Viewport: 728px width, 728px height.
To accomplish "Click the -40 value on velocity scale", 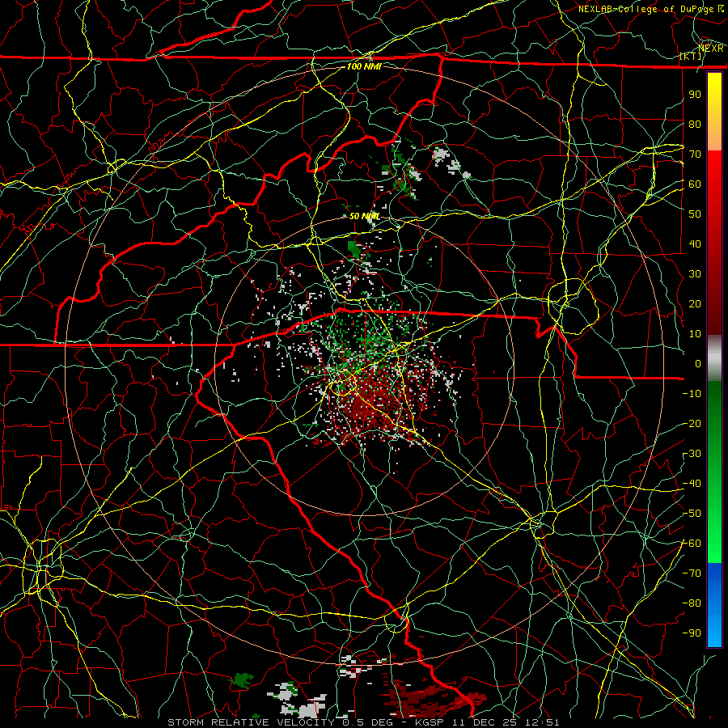I will (x=692, y=484).
